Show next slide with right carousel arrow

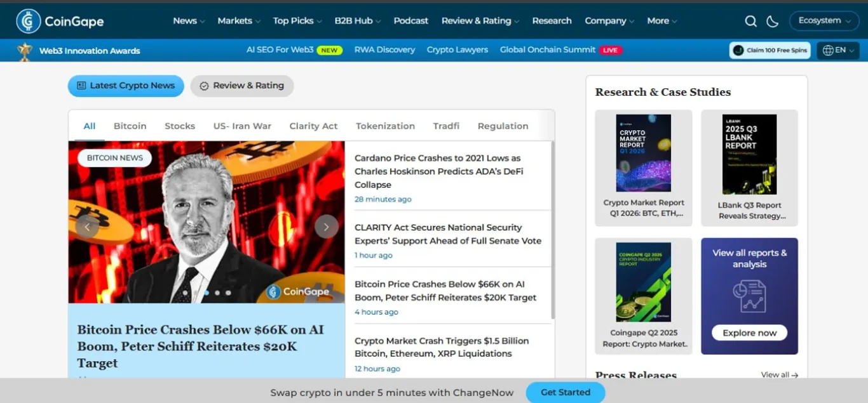point(327,227)
